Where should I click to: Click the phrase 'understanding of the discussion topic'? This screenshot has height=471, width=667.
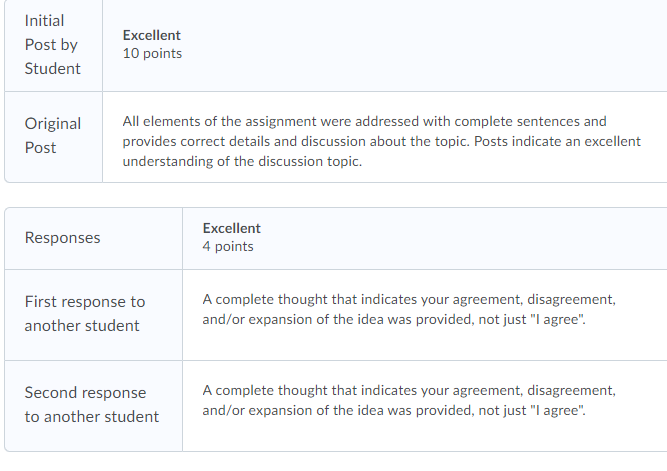tap(241, 161)
